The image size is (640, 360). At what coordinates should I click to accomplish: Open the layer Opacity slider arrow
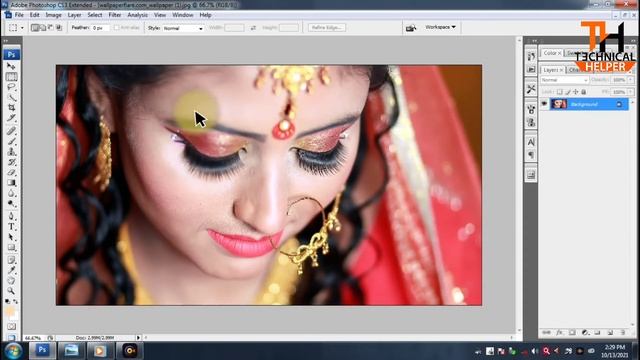tap(631, 80)
